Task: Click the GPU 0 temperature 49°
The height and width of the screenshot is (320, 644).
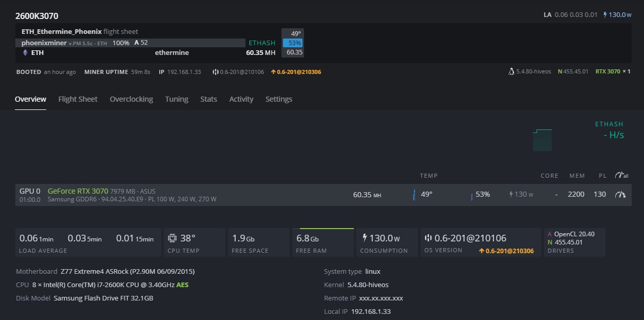Action: point(427,194)
